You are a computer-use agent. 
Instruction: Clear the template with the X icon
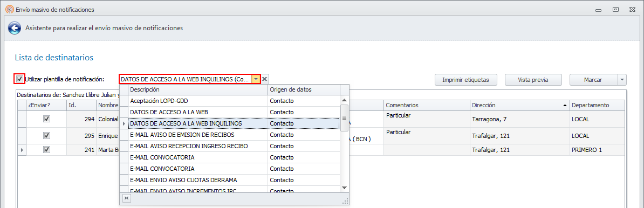[265, 79]
